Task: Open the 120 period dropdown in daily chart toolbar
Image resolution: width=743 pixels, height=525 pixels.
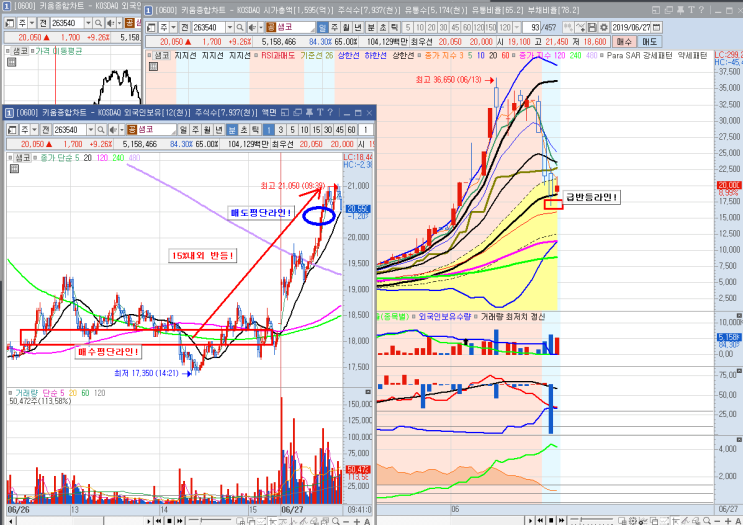Action: point(516,27)
